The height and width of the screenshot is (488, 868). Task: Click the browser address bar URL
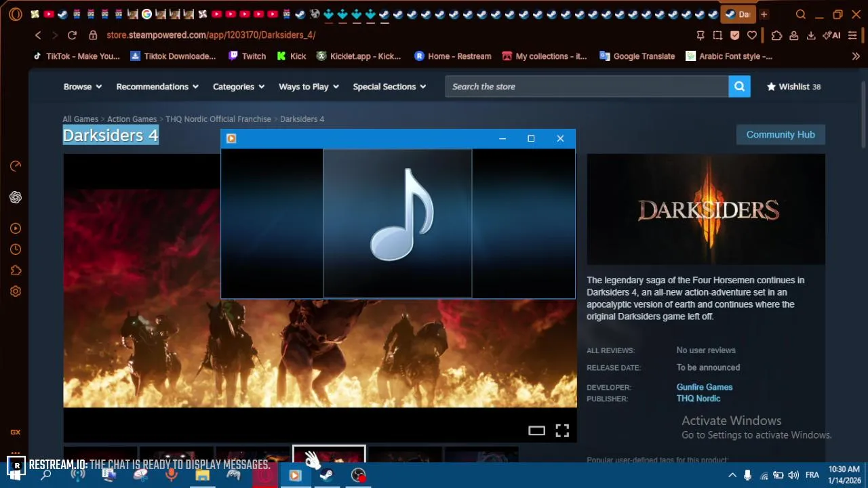pos(211,35)
